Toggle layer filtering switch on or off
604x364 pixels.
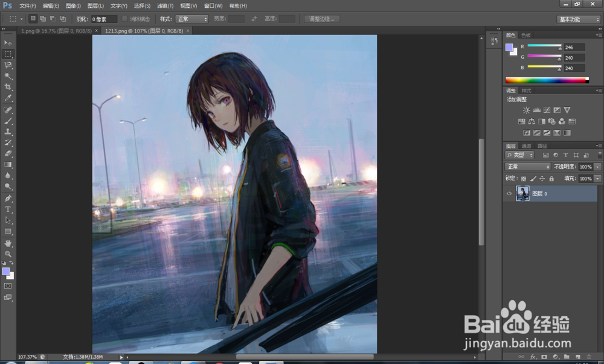[599, 155]
